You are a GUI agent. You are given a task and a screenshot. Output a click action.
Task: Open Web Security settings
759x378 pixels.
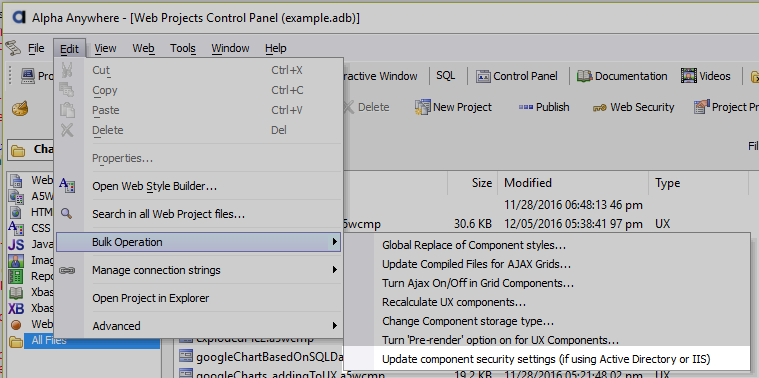coord(633,107)
